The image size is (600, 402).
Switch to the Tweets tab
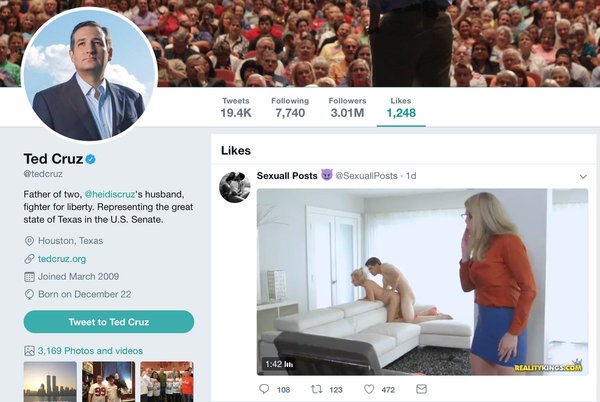[235, 107]
